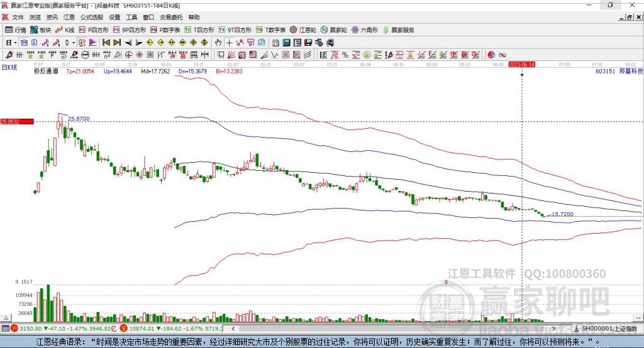Open 江恩轮 tool
Screen dimensions: 644x348
click(x=303, y=30)
